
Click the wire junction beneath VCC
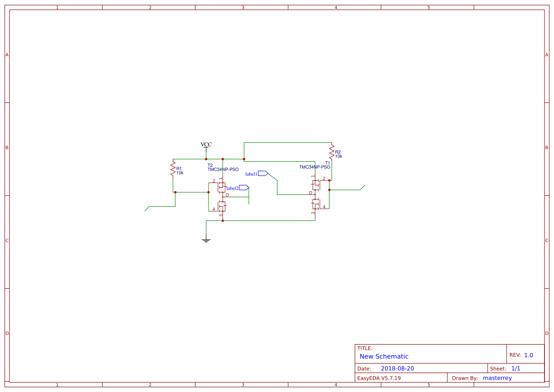[206, 159]
